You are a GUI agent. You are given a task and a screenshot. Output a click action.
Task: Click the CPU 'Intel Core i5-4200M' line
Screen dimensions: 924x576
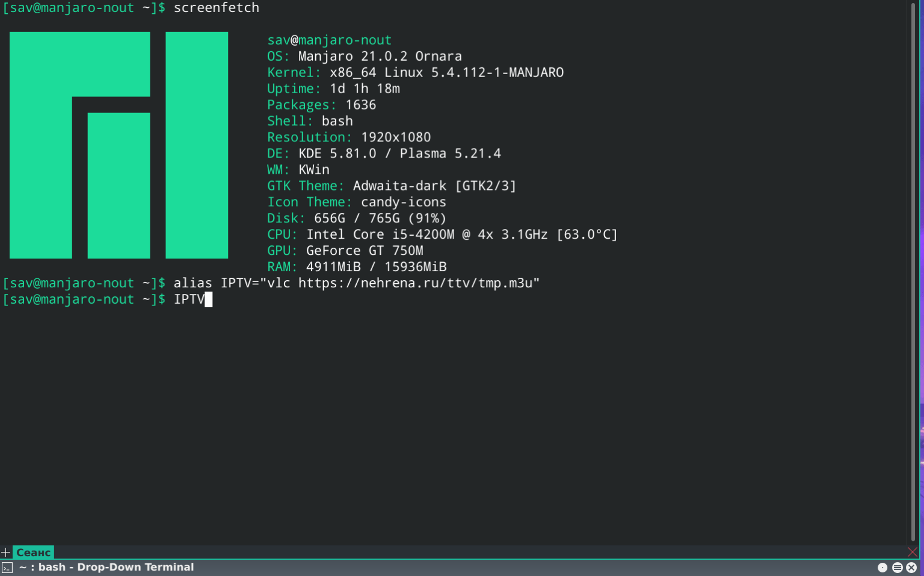(x=443, y=235)
